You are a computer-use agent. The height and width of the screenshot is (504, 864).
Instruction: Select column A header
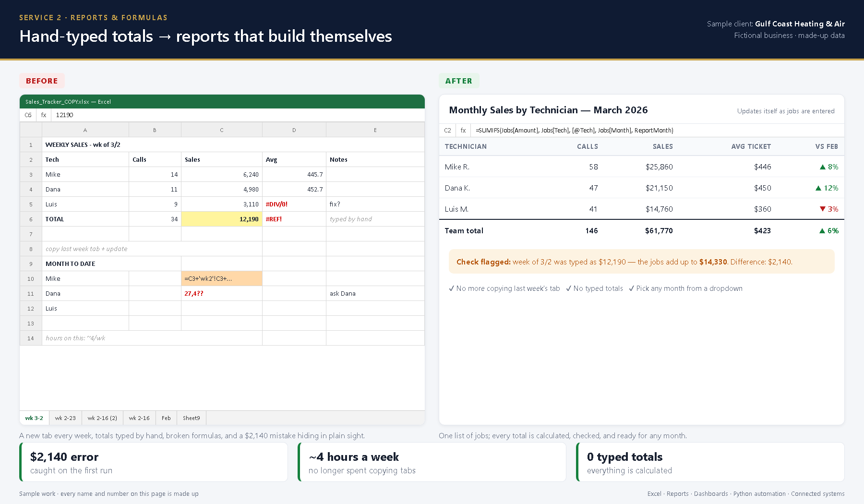[85, 130]
